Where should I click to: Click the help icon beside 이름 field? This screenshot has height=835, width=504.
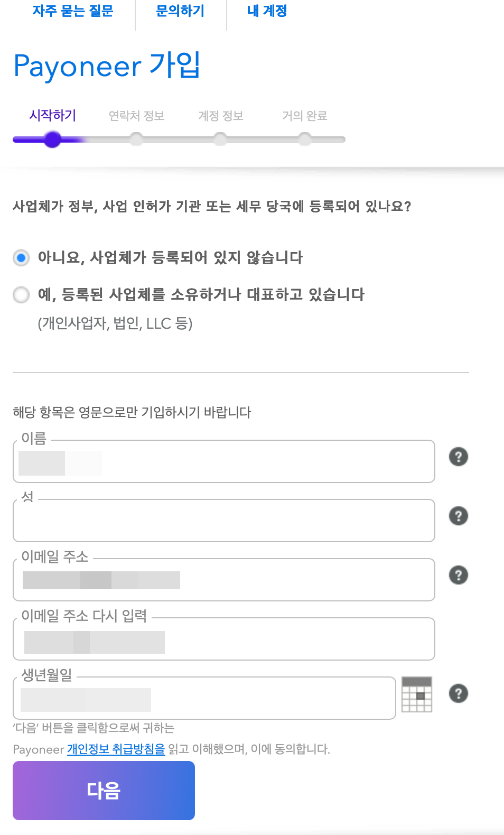coord(458,457)
